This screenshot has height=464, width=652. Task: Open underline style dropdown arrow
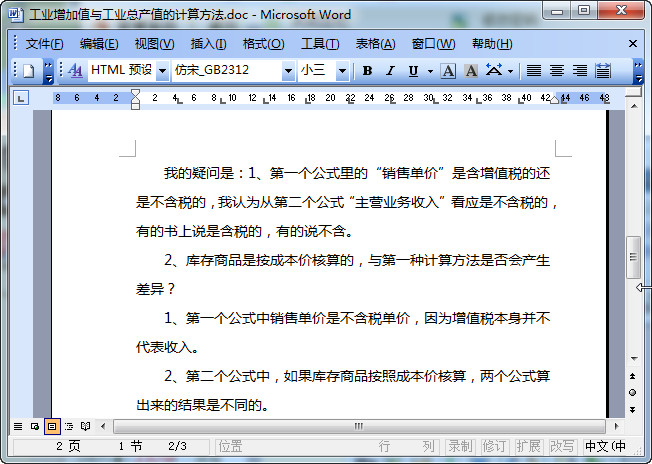pyautogui.click(x=430, y=72)
